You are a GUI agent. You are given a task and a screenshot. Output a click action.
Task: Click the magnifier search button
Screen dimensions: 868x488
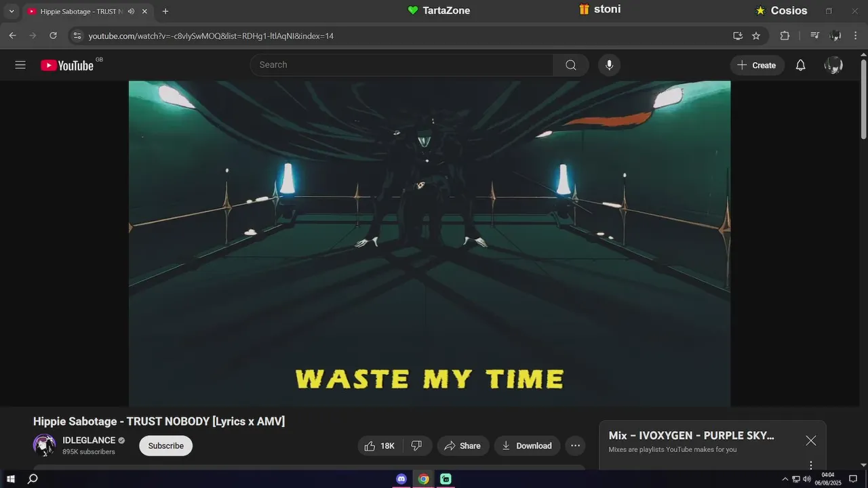click(x=571, y=65)
